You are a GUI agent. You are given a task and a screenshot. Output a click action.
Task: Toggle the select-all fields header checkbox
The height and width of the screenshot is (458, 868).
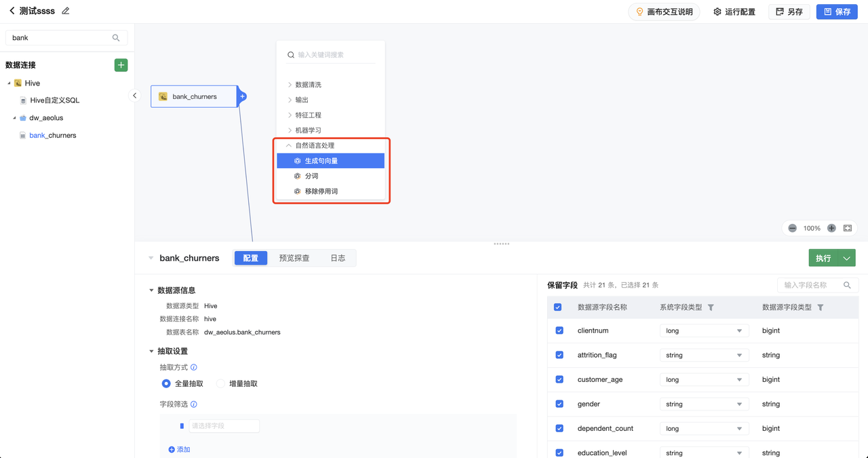pos(558,307)
